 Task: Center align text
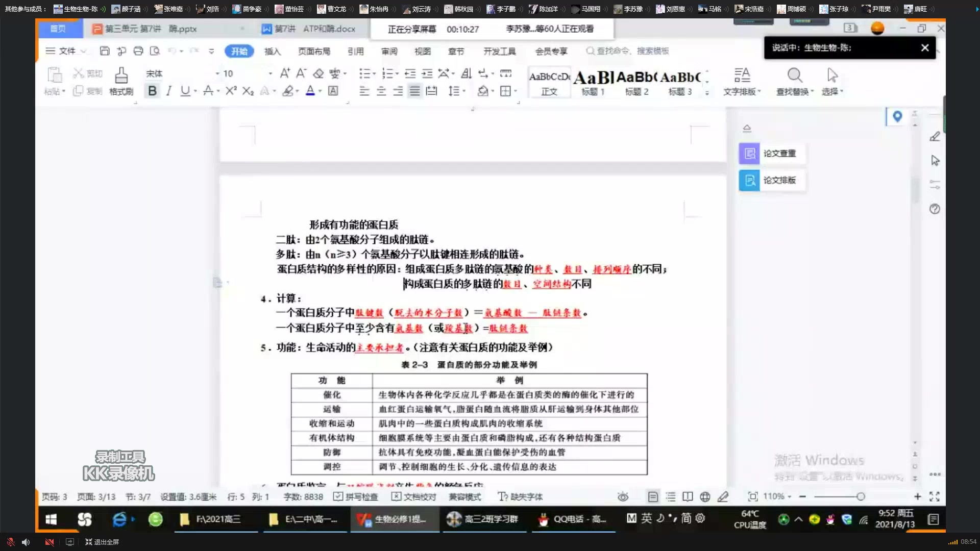(x=381, y=91)
